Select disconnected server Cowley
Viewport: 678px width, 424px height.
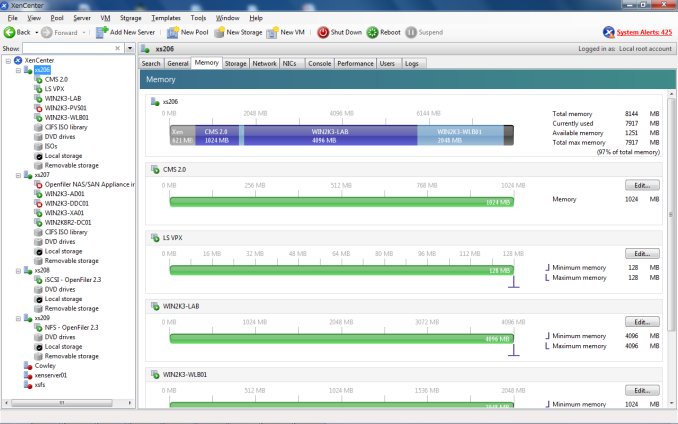coord(45,366)
